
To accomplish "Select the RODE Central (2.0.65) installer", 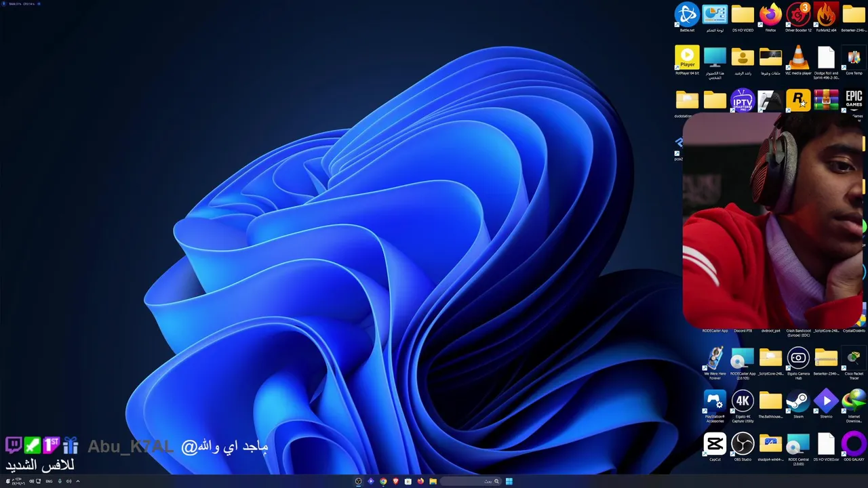I will point(798,449).
